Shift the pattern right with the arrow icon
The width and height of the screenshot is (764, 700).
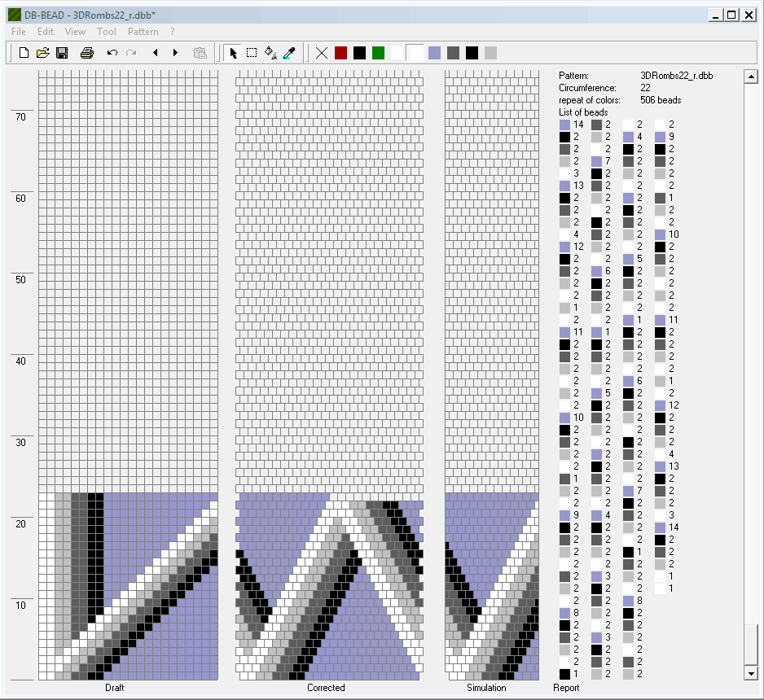[175, 53]
